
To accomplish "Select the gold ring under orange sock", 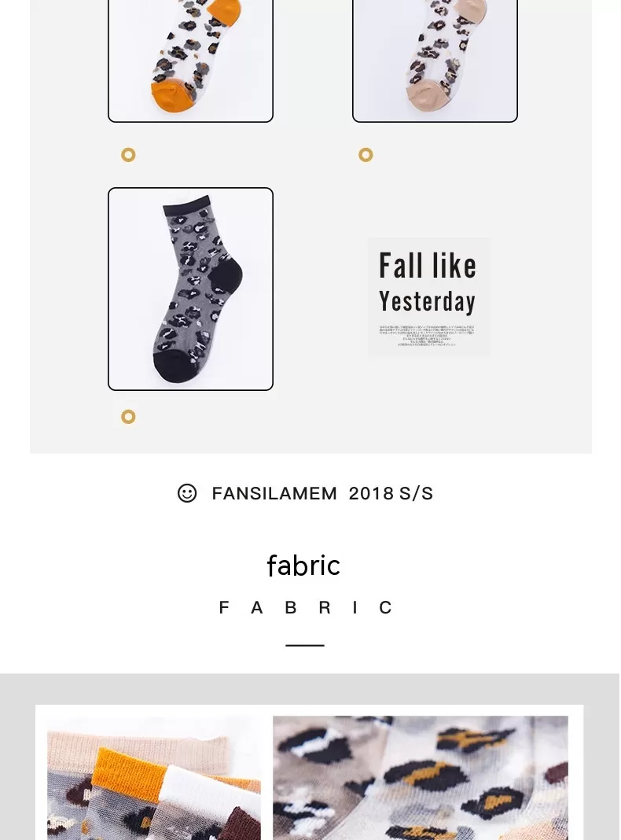I will (x=128, y=155).
